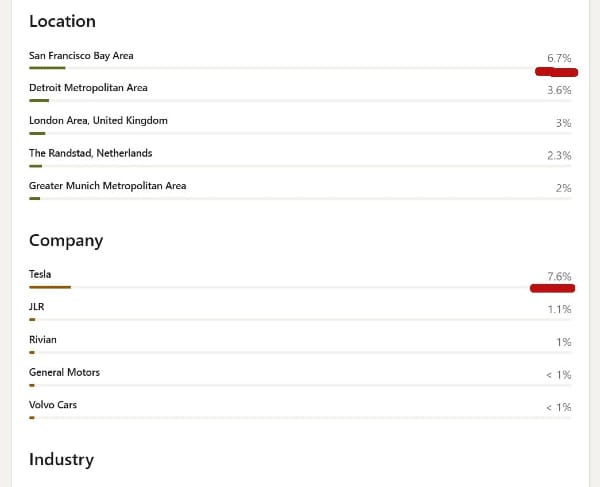Click the Location section heading

pyautogui.click(x=62, y=21)
